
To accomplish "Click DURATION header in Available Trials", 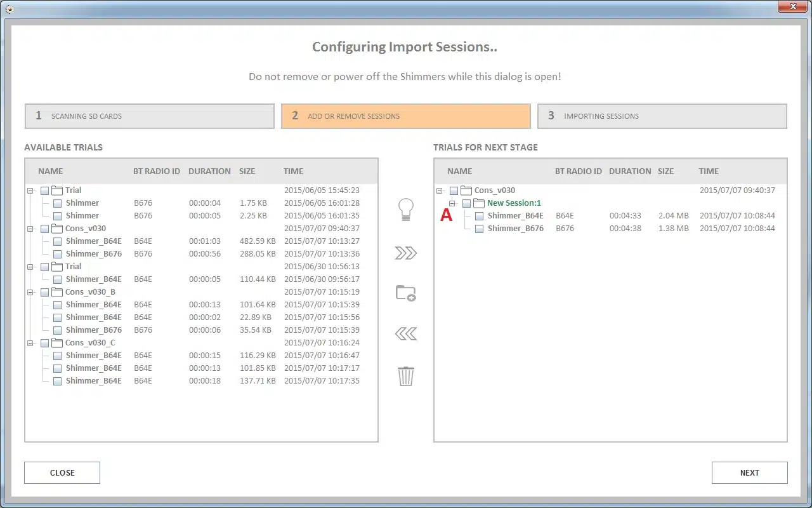I will [209, 171].
